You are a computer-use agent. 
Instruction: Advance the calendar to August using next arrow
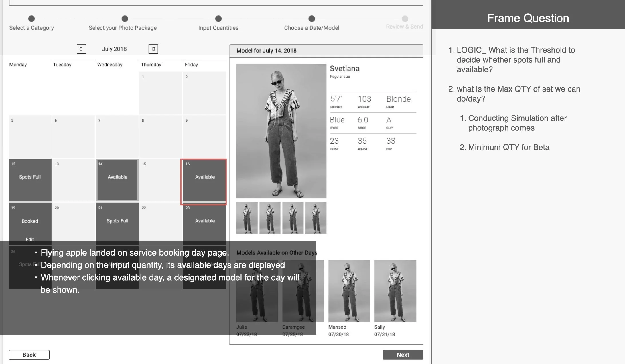[154, 49]
